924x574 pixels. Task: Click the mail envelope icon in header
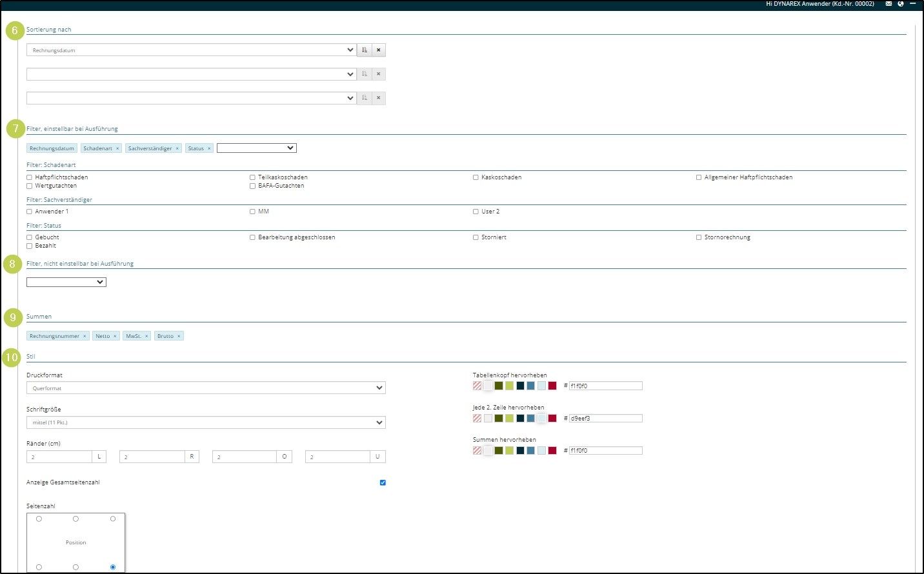pyautogui.click(x=889, y=4)
